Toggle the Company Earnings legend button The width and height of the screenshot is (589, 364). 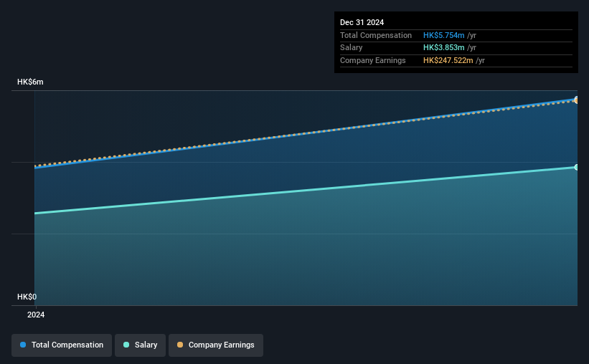point(216,345)
